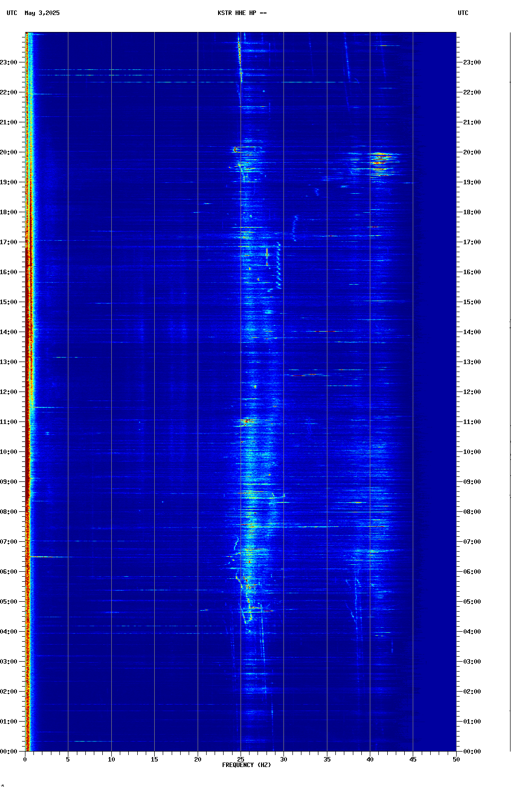Click the right-axis '19:00' time label
Image resolution: width=532 pixels, height=791 pixels.
tap(472, 182)
